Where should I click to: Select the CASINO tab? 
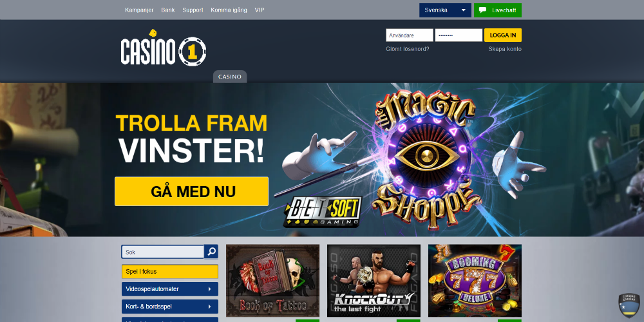(230, 77)
